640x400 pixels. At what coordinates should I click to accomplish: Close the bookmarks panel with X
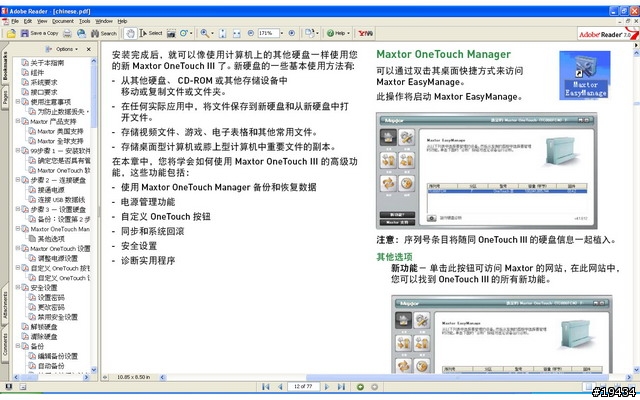pyautogui.click(x=89, y=49)
